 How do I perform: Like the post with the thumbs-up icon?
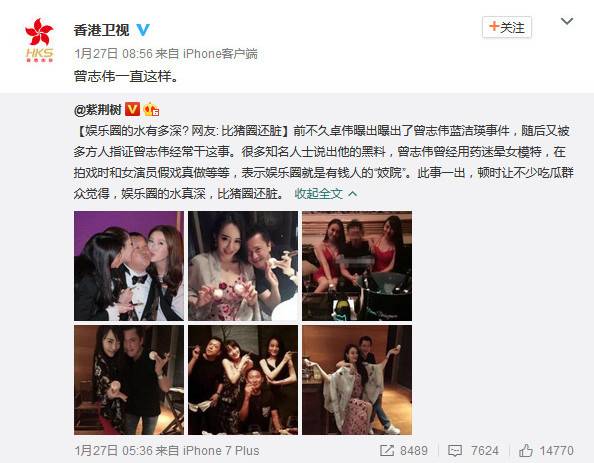(526, 450)
